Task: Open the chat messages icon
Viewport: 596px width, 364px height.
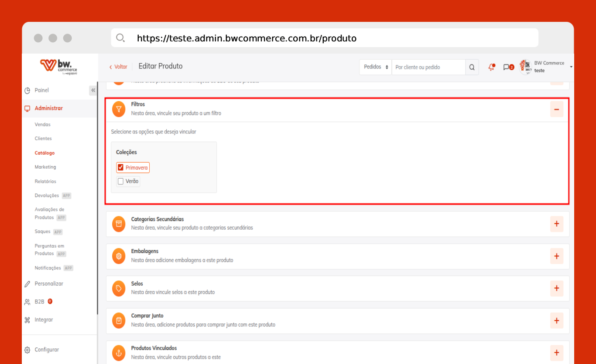Action: point(506,67)
